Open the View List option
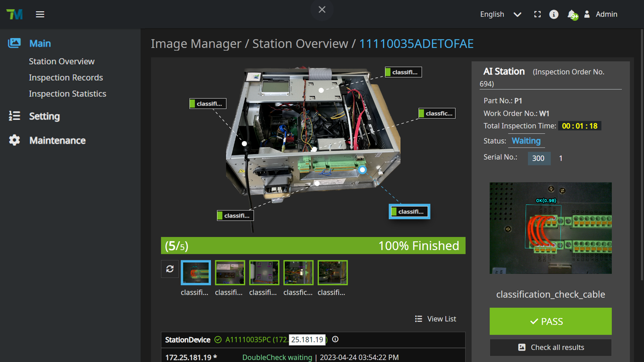This screenshot has width=644, height=362. pyautogui.click(x=436, y=319)
